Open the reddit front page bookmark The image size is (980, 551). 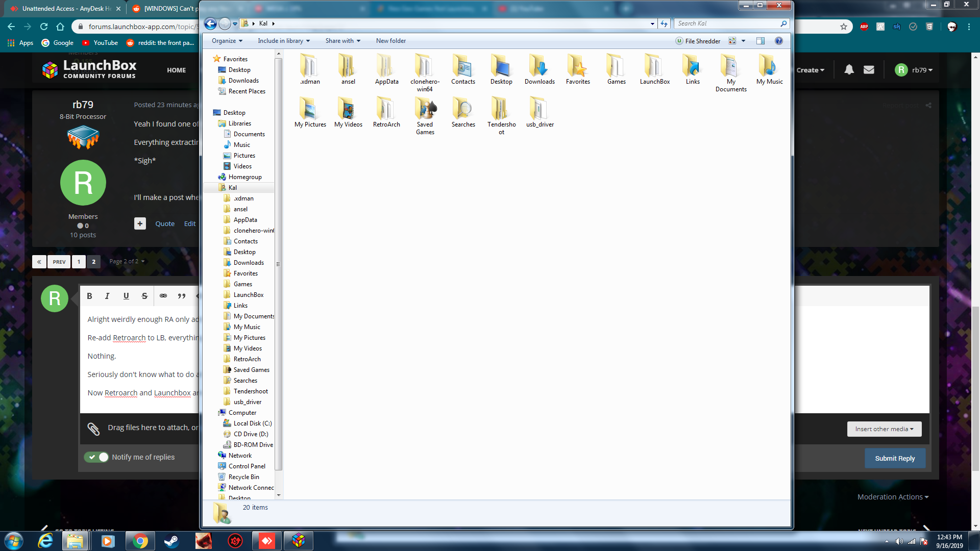tap(160, 43)
